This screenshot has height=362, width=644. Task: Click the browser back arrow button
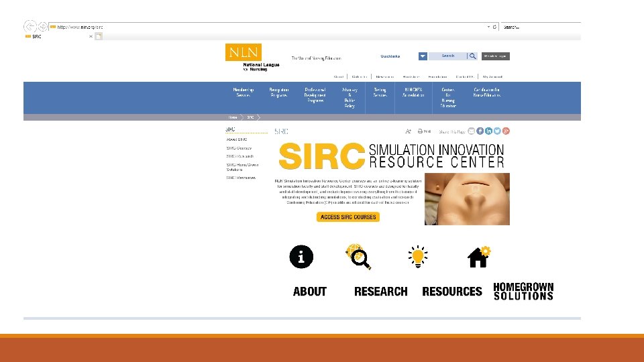(x=30, y=27)
